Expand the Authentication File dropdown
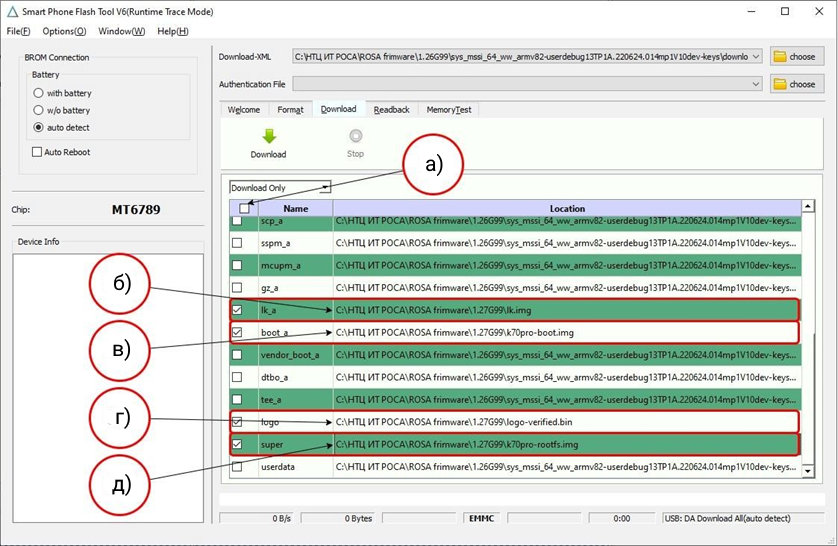The image size is (838, 546). coord(755,85)
